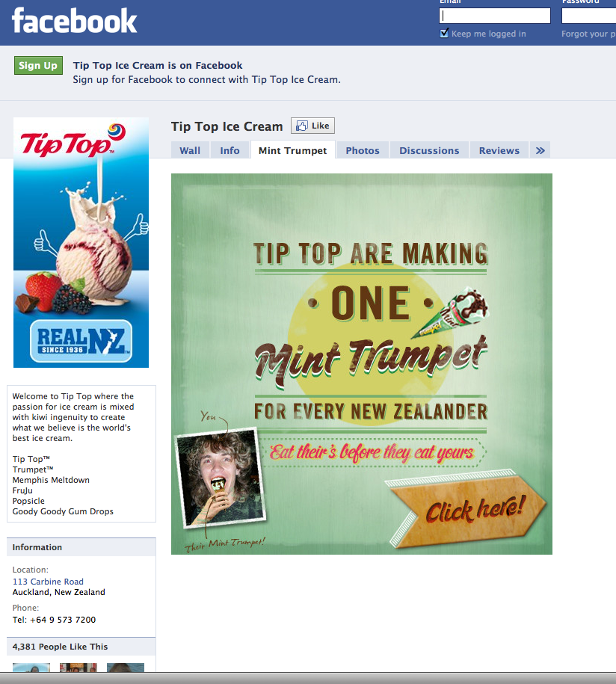The height and width of the screenshot is (684, 616).
Task: Click the Real NZ Since 1936 badge
Action: [81, 341]
